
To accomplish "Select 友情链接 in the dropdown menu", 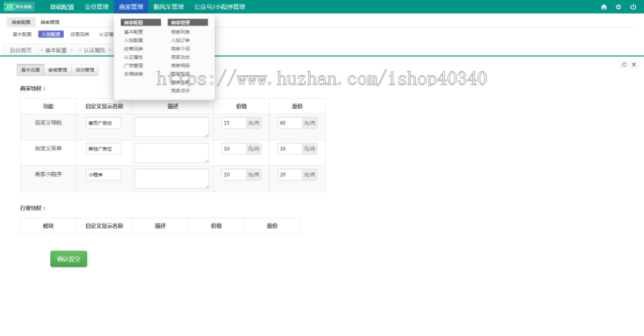I will [x=134, y=74].
